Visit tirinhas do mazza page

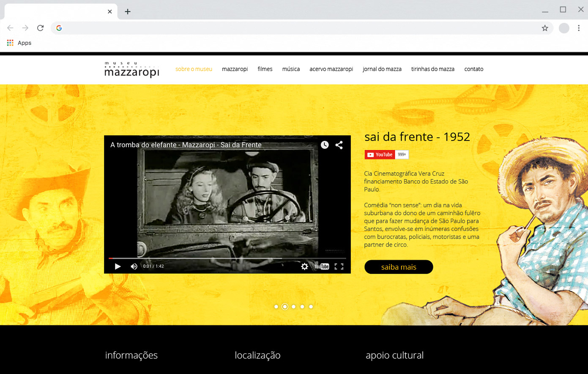coord(433,69)
